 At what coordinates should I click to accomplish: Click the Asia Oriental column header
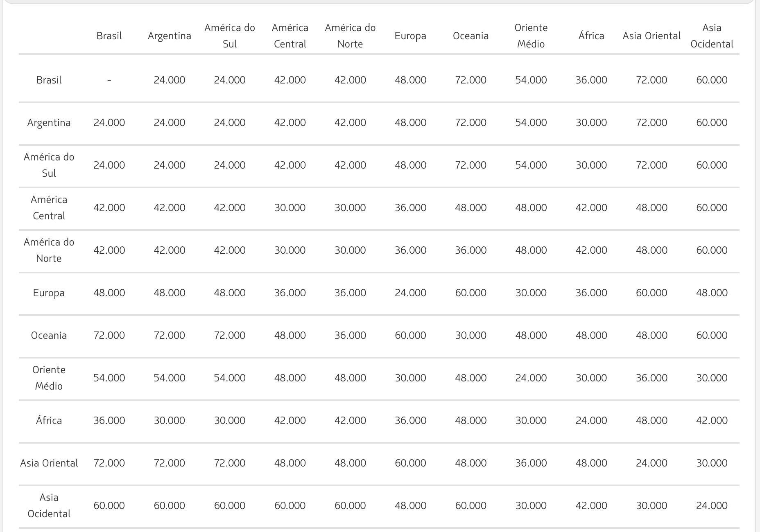point(651,36)
